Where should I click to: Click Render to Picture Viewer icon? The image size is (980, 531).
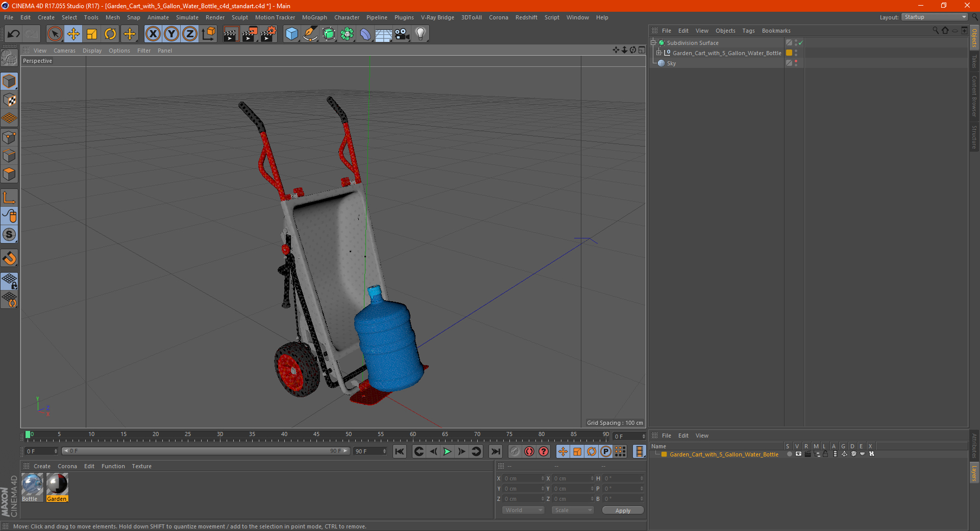[x=250, y=34]
